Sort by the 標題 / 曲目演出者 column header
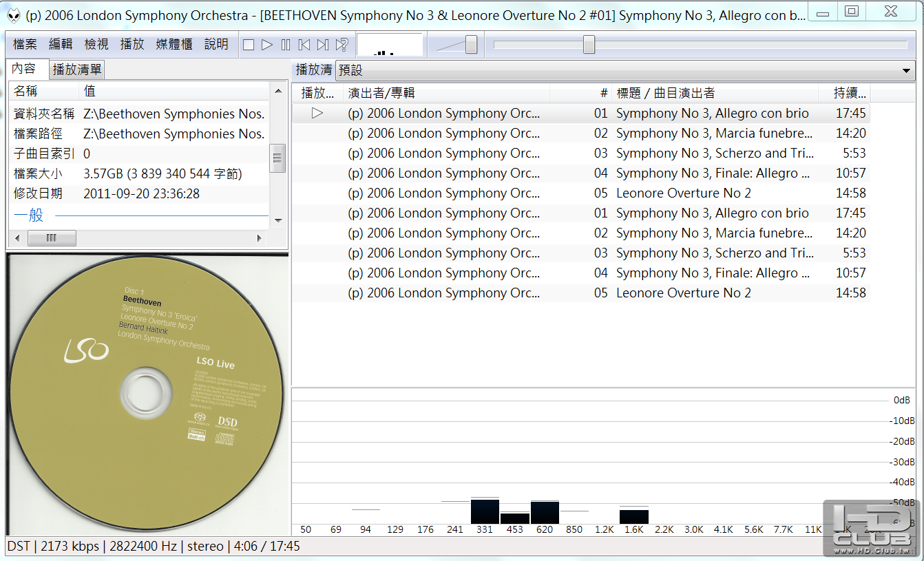 click(715, 93)
